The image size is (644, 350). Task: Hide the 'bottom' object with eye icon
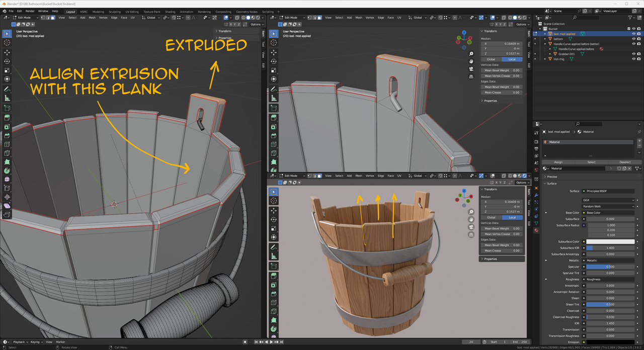(x=633, y=39)
